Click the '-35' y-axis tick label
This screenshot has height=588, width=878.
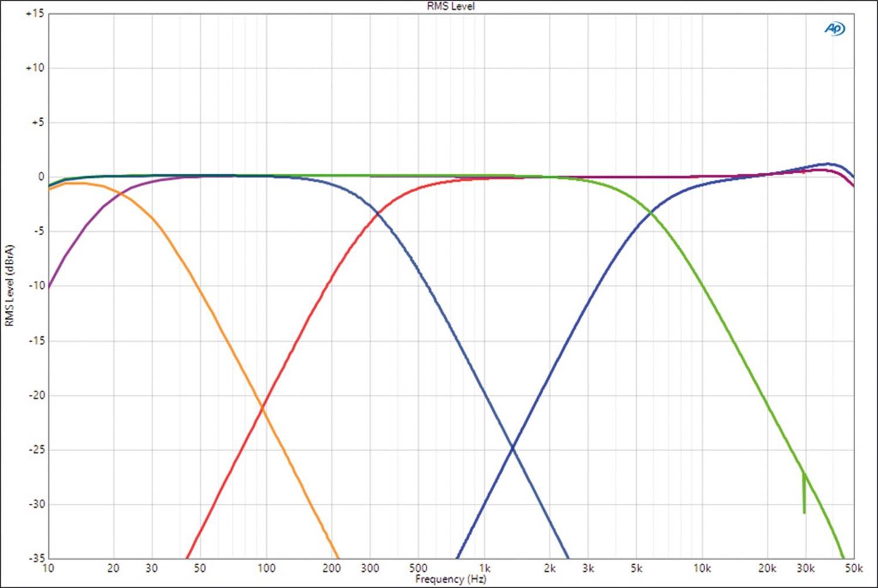click(x=36, y=558)
